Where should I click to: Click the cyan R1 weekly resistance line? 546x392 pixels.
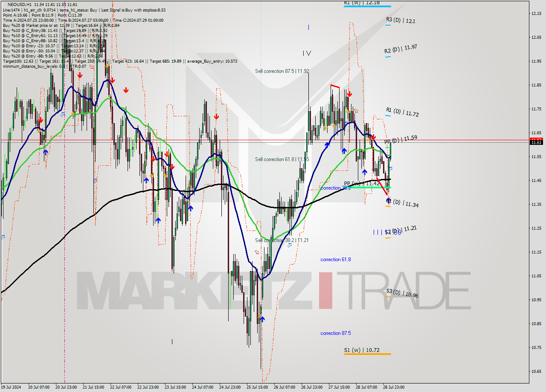(x=367, y=6)
